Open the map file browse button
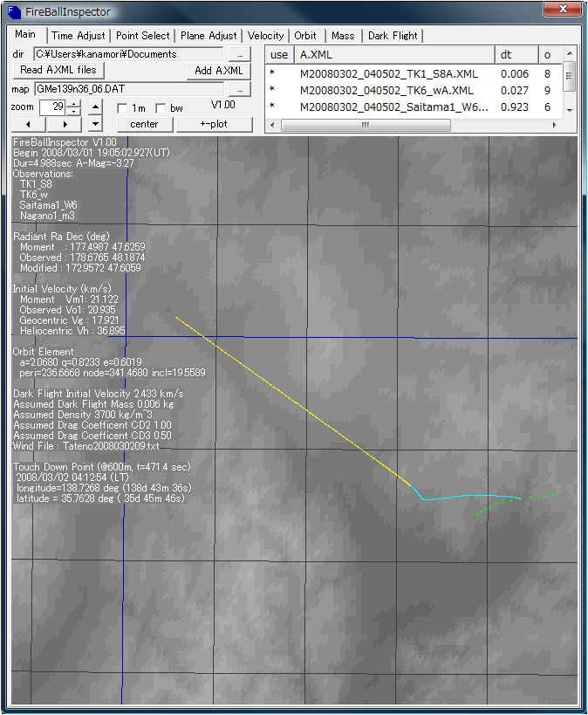 click(x=238, y=89)
